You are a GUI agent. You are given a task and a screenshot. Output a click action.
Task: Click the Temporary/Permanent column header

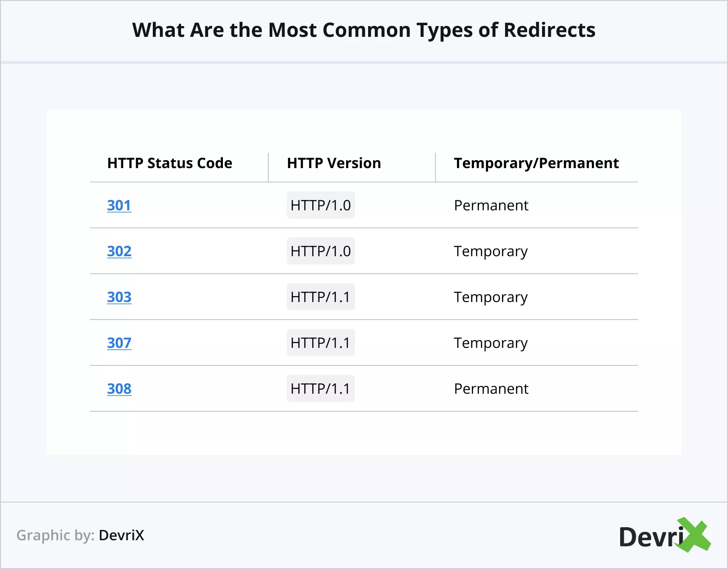536,163
